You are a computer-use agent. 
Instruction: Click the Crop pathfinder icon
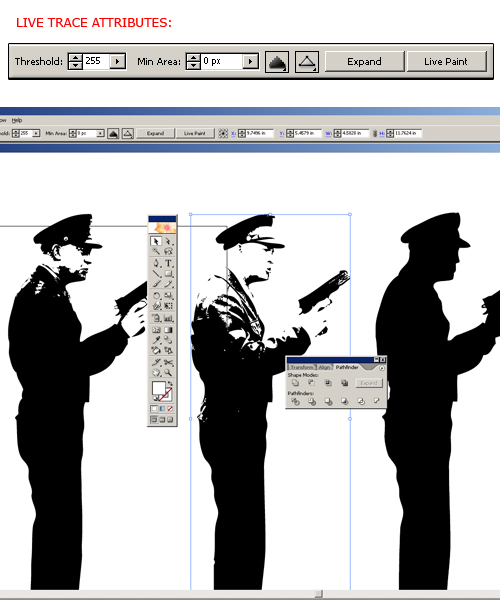[345, 401]
